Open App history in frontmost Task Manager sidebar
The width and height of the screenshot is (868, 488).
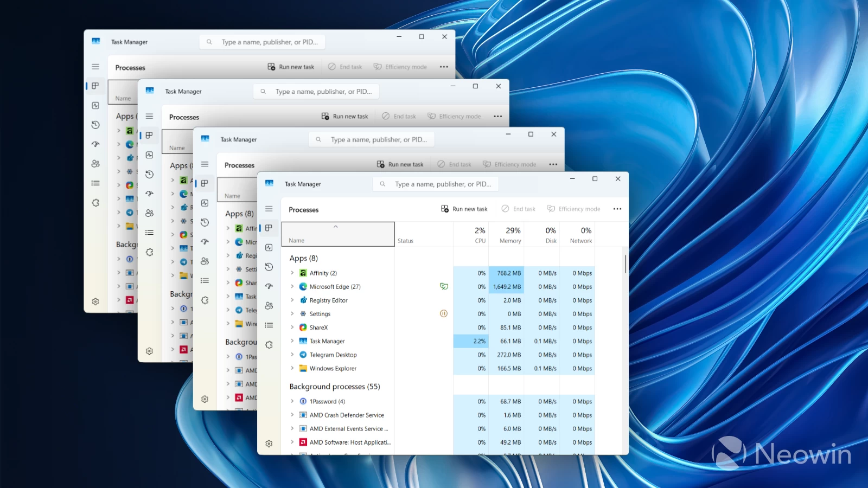[269, 267]
